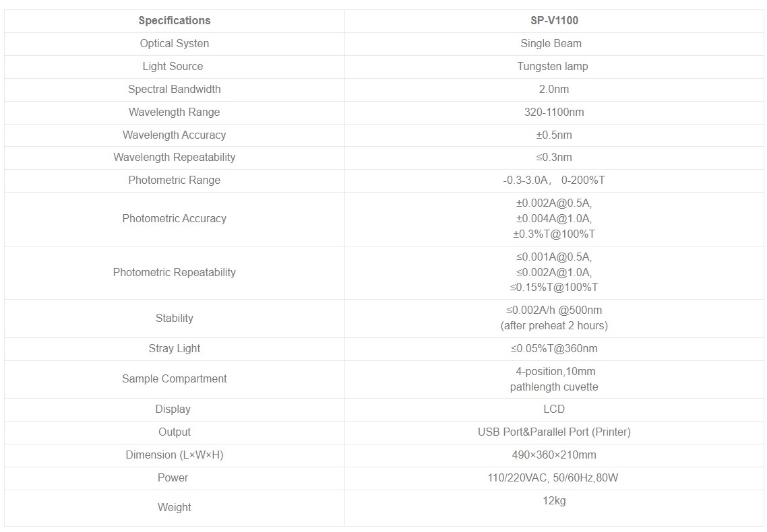Screen dimensions: 767x532
Task: Click the SP-V1100 model header
Action: [554, 20]
